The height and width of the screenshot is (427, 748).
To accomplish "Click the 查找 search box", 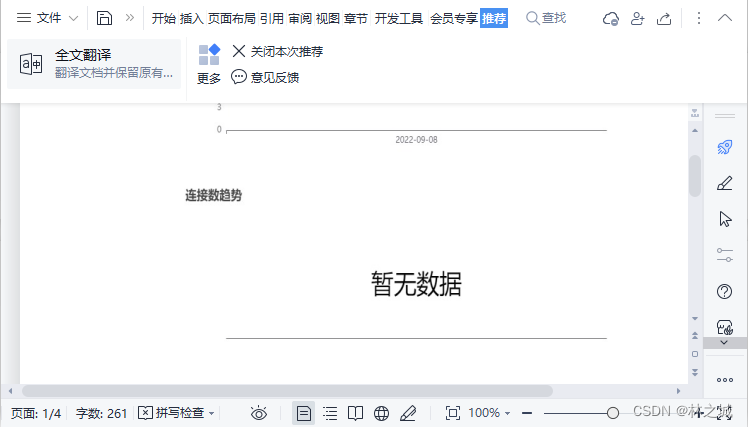I will pyautogui.click(x=546, y=18).
